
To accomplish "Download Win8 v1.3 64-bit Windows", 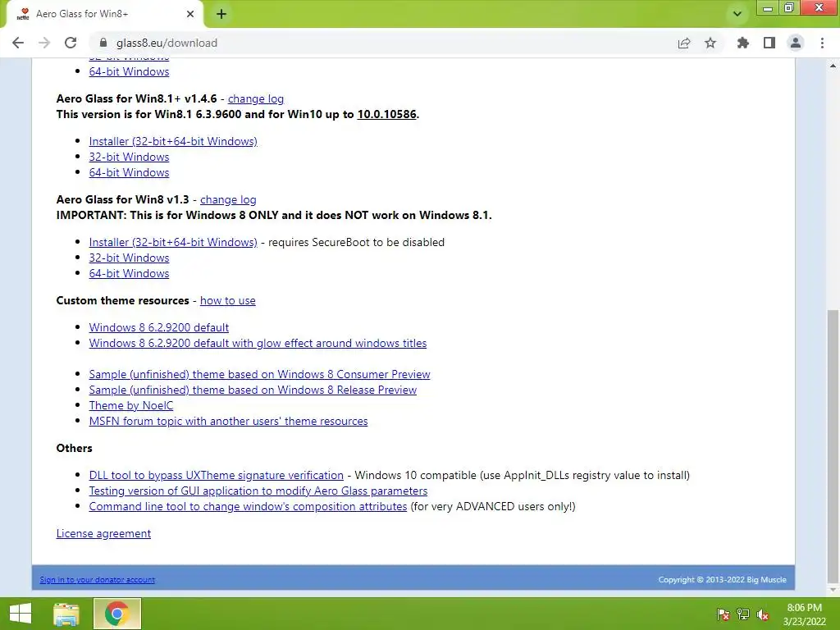I will (x=129, y=273).
